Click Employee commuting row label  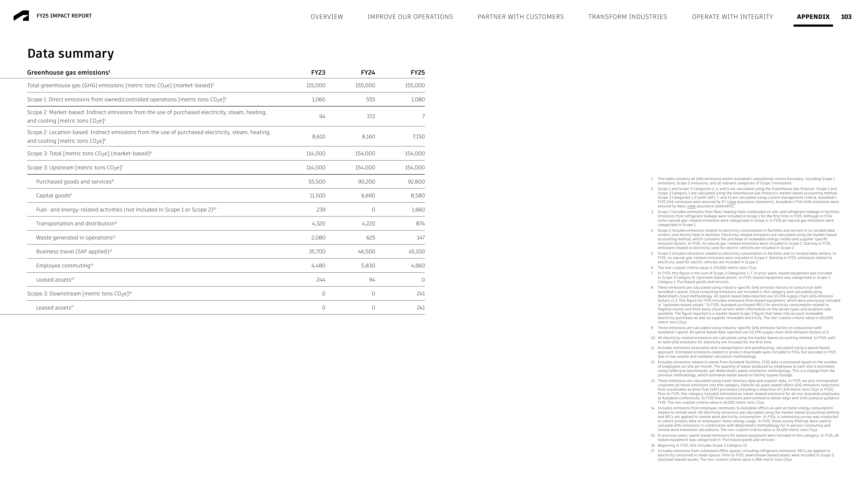tap(65, 266)
